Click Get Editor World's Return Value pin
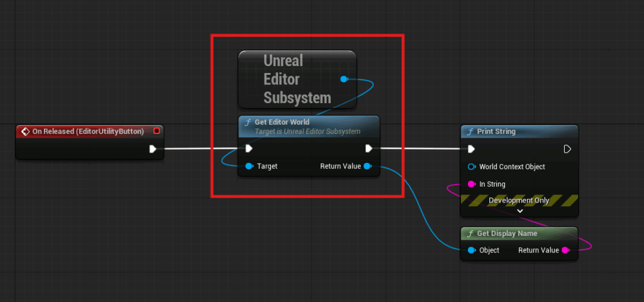Screen dimensions: 644x302 [367, 166]
